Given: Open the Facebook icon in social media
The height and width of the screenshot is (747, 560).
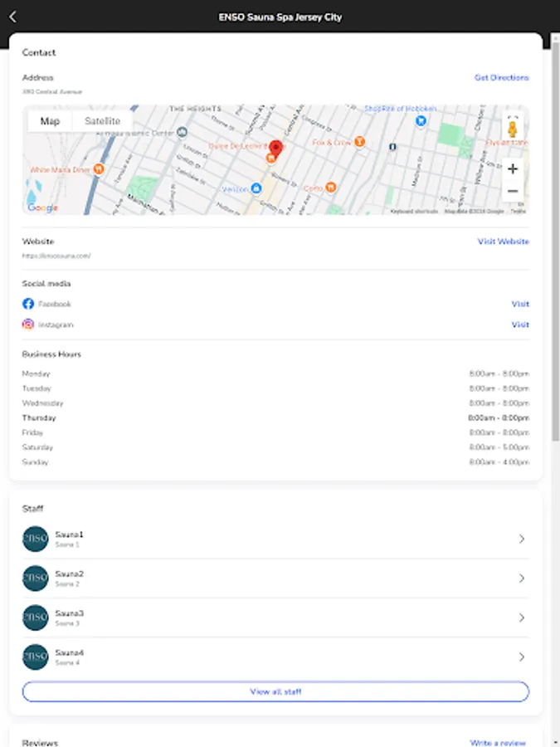Looking at the screenshot, I should (28, 304).
